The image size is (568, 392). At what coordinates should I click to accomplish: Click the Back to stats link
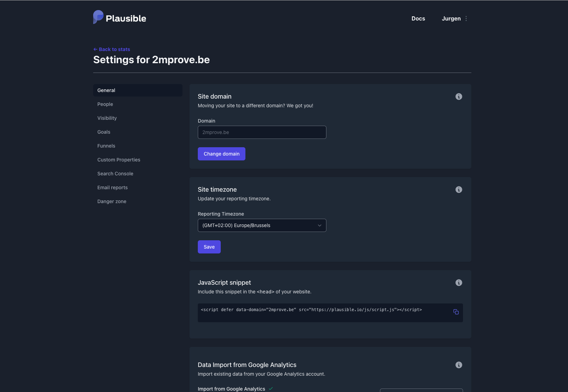click(x=112, y=49)
